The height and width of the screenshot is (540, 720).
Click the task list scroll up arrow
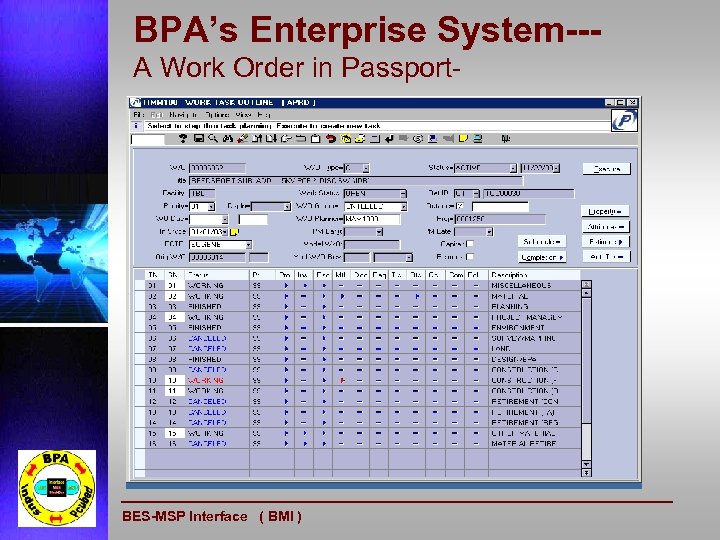[x=586, y=292]
